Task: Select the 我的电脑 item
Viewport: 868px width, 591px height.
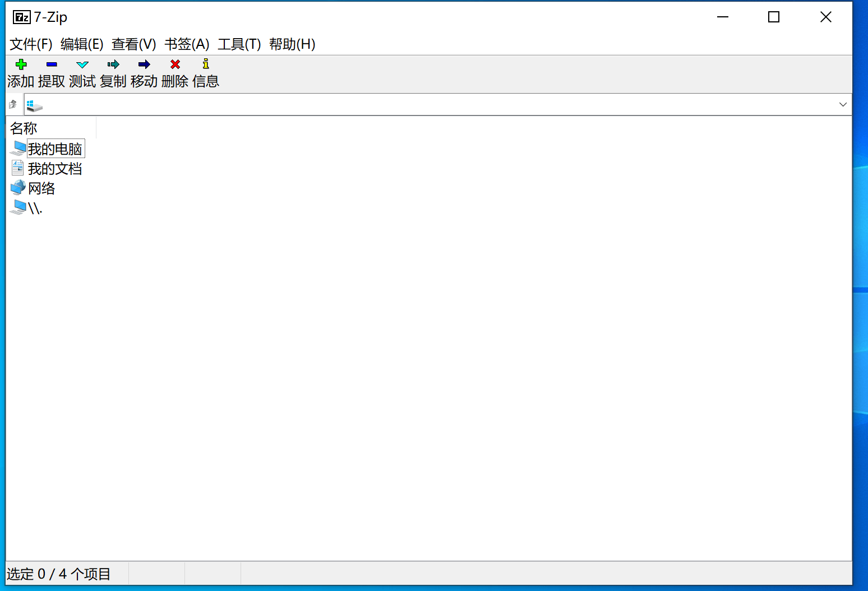Action: coord(55,149)
